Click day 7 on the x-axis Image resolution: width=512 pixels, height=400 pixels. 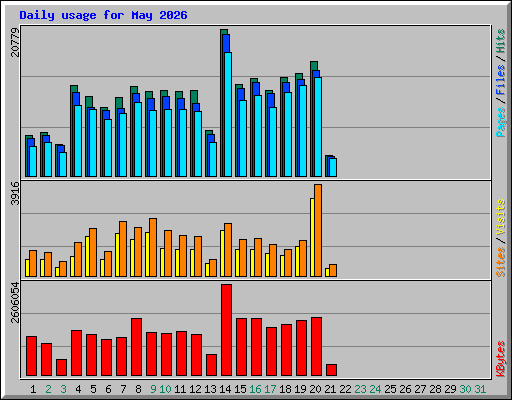(123, 389)
